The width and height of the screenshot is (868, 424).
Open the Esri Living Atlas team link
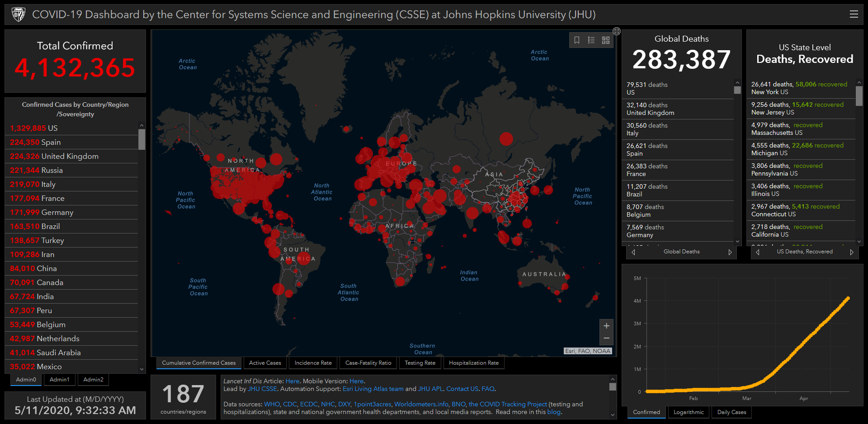click(373, 389)
